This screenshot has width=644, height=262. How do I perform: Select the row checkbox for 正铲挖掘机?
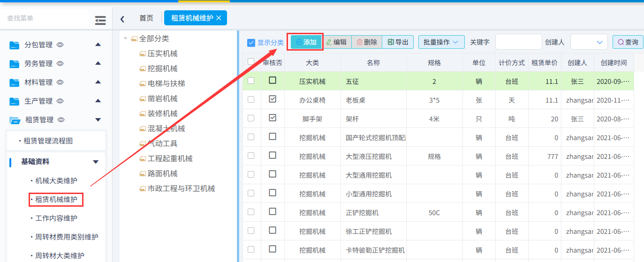click(251, 212)
